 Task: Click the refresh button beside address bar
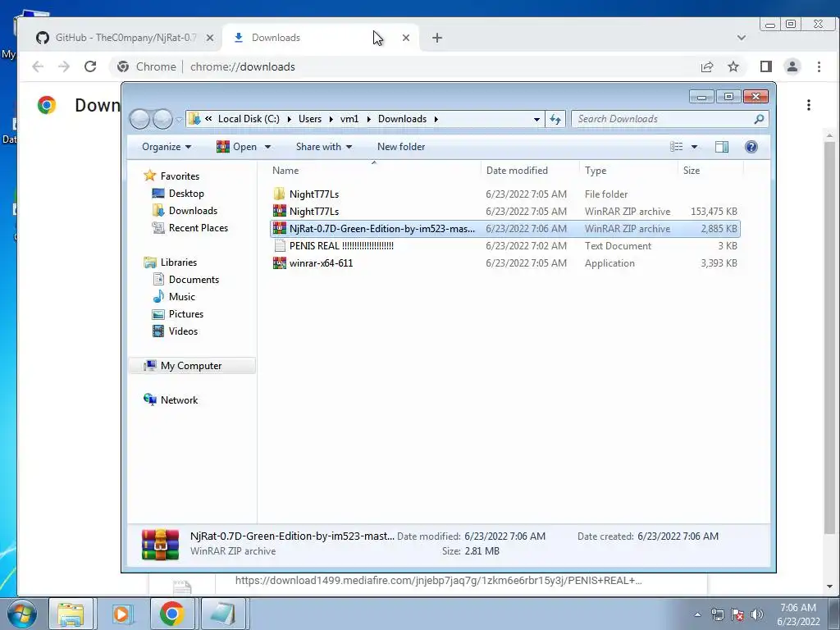click(555, 119)
